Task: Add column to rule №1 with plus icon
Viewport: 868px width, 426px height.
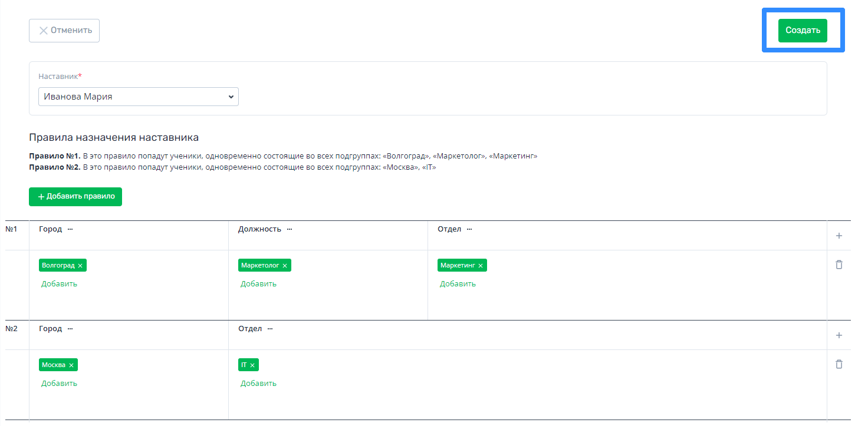Action: pyautogui.click(x=839, y=236)
